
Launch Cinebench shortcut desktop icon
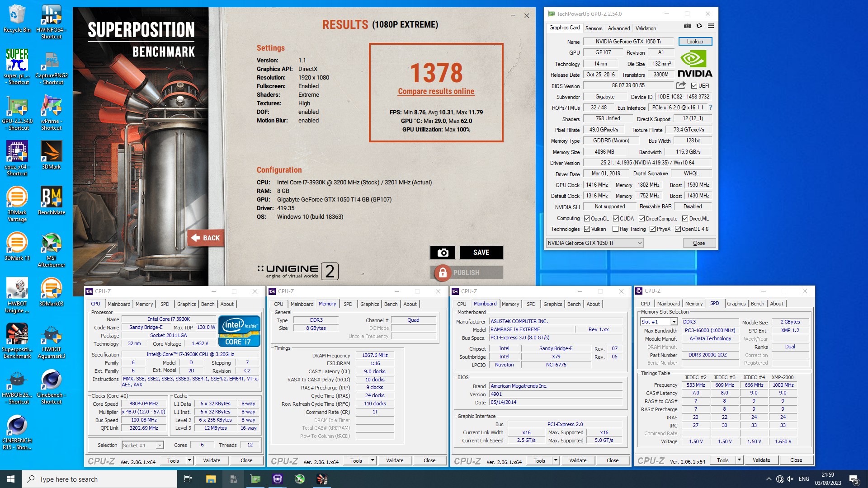coord(51,387)
